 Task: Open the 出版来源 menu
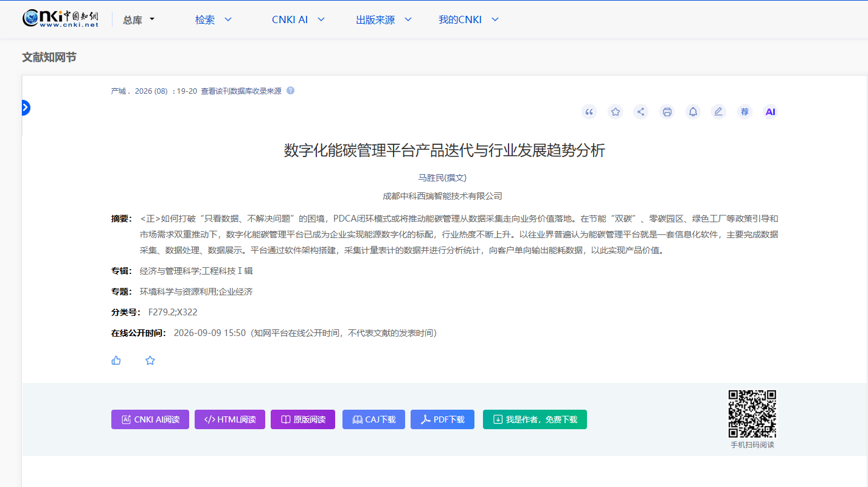click(384, 19)
